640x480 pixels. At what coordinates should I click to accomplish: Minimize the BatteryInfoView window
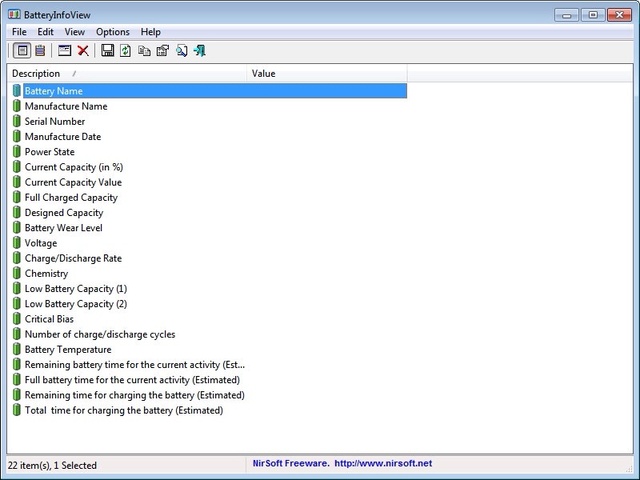coord(567,15)
